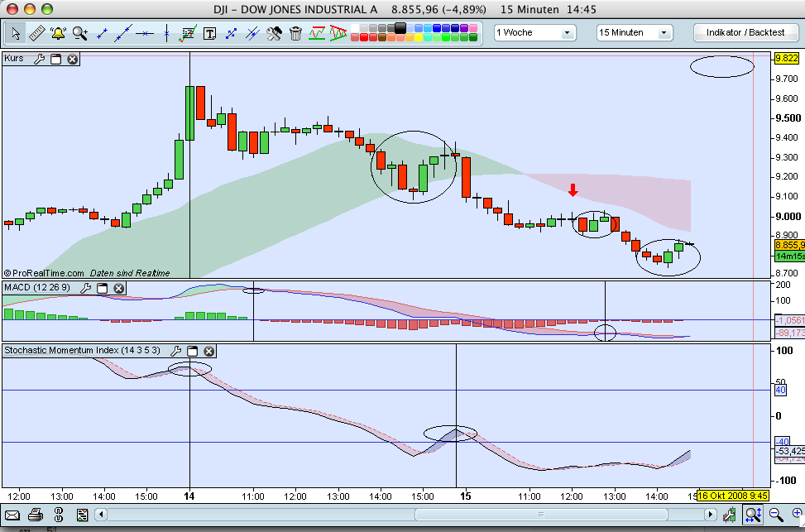
Task: Click the green candlestick icon by scrollbar
Action: pyautogui.click(x=730, y=514)
